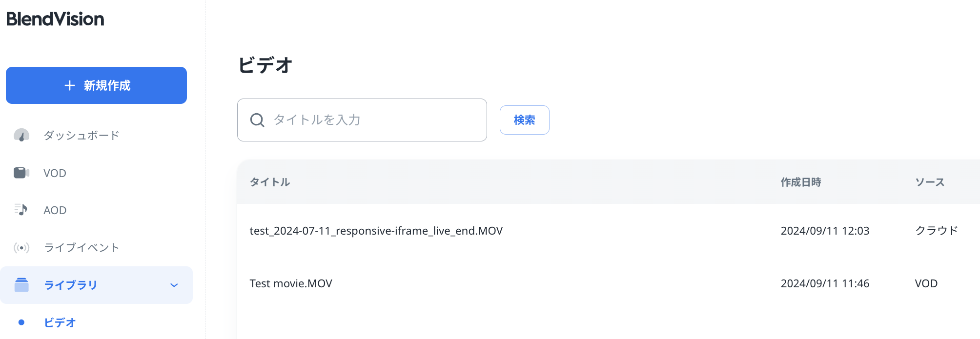Open the Test movie.MOV row

click(291, 283)
